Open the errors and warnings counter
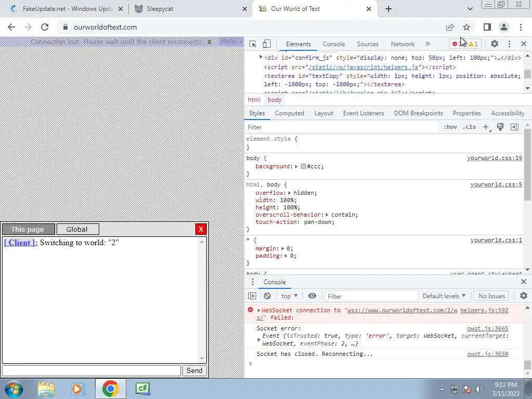532x399 pixels. coord(465,44)
